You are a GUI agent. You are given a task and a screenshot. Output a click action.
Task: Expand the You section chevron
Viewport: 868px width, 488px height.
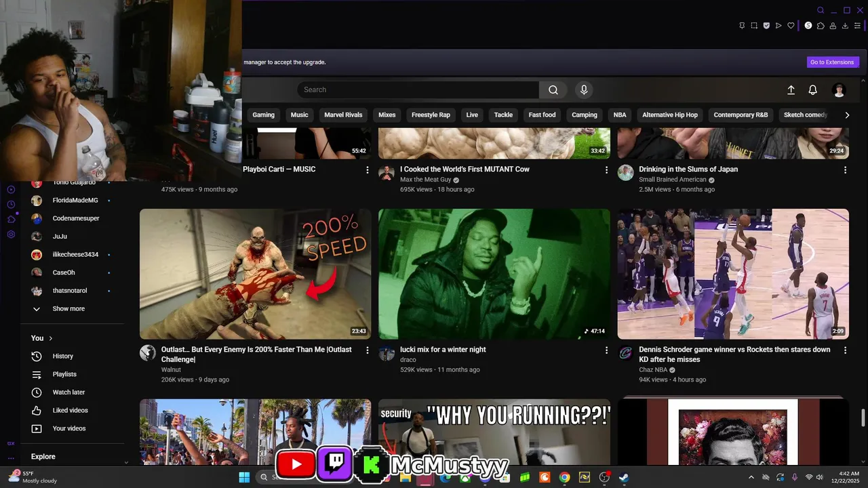51,338
